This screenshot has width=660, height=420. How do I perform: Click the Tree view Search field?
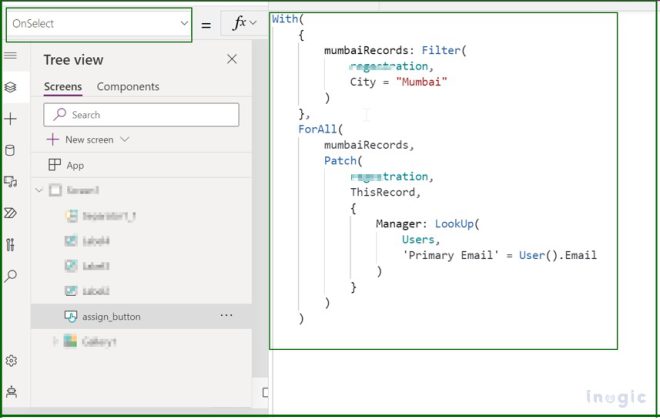(141, 115)
